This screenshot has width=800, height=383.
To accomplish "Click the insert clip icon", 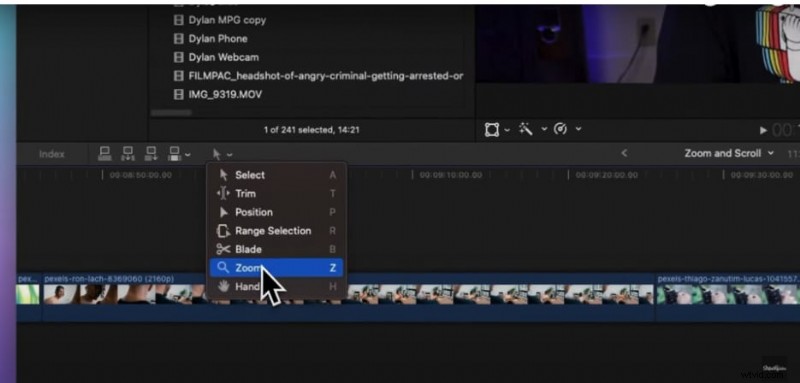I will (x=128, y=153).
